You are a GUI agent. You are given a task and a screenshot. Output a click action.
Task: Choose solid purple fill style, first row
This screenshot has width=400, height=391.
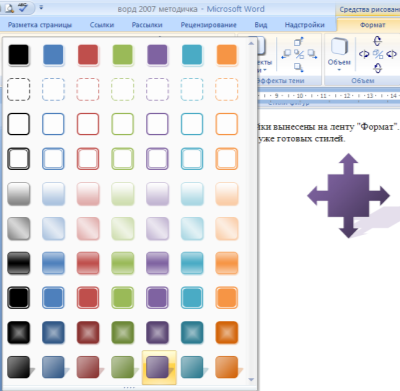coord(157,55)
